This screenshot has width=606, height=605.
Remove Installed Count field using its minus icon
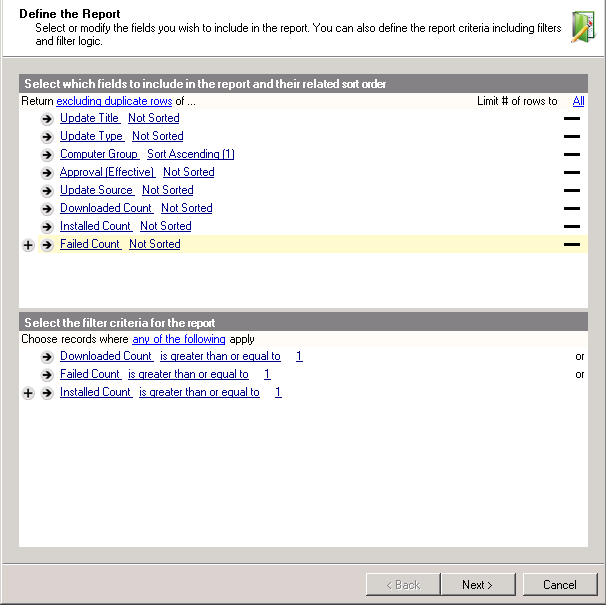[x=572, y=227]
